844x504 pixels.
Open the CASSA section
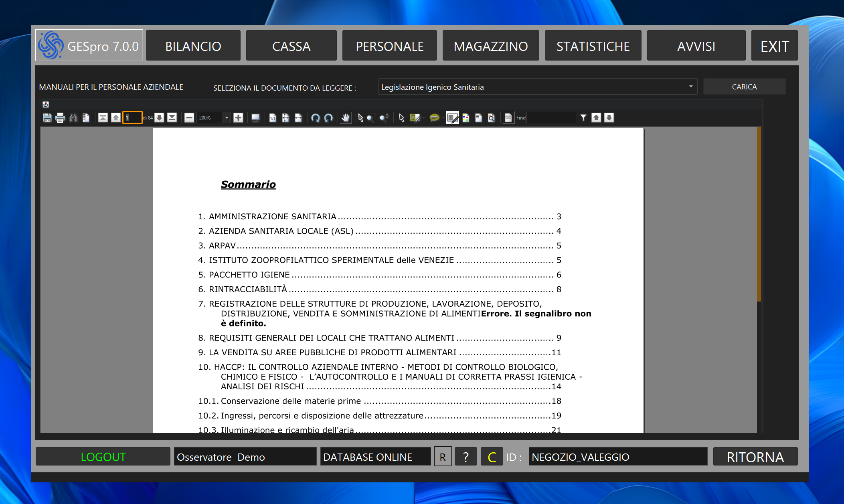point(291,46)
